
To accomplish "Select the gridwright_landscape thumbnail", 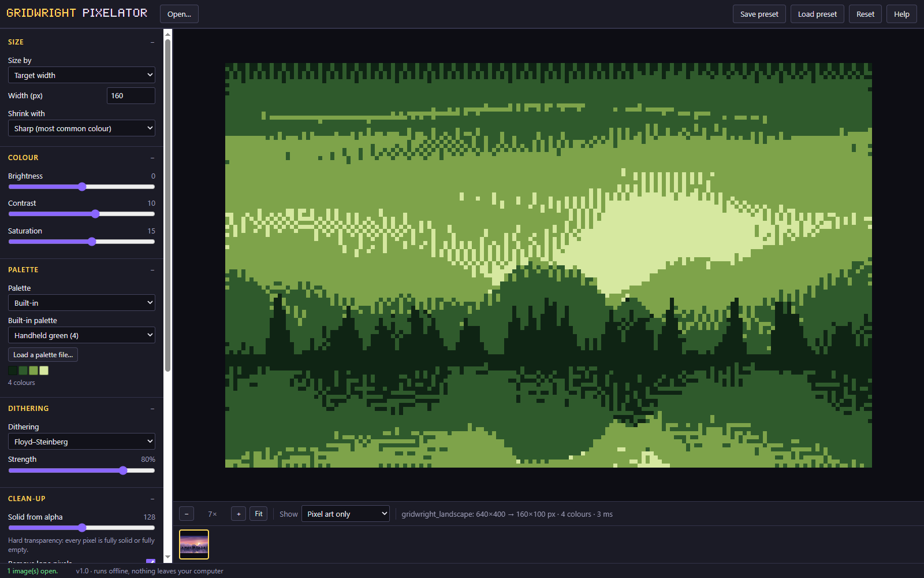I will point(194,544).
